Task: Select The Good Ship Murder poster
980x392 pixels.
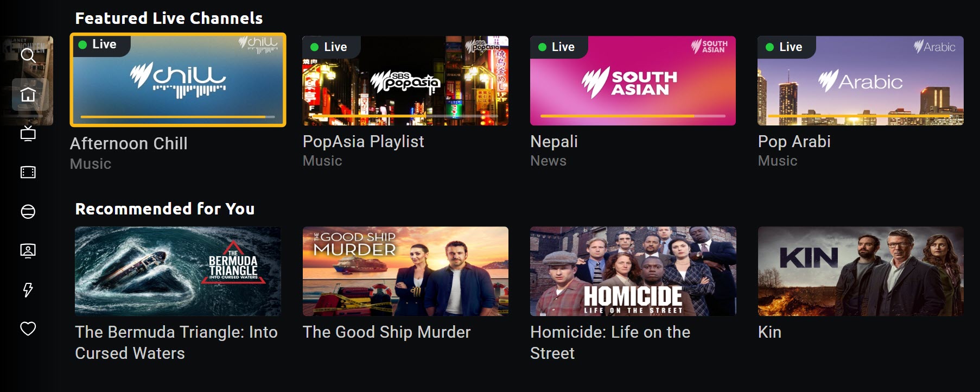Action: [x=405, y=271]
